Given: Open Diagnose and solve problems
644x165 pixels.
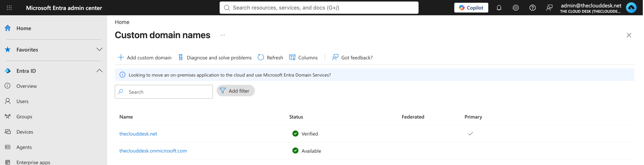Looking at the screenshot, I should [215, 58].
